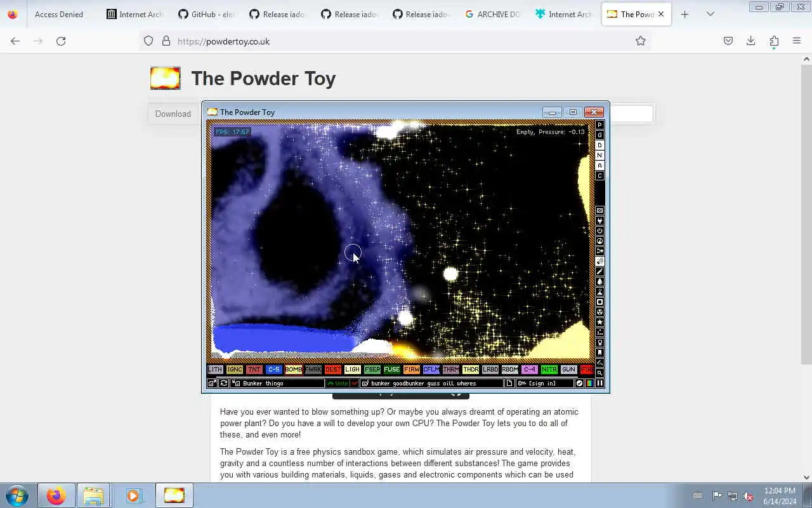The height and width of the screenshot is (508, 812).
Task: Choose the THDR thunder element
Action: click(470, 369)
